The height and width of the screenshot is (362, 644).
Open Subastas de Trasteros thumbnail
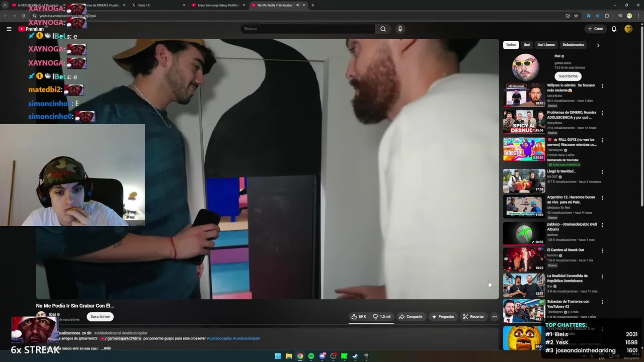pos(524,311)
